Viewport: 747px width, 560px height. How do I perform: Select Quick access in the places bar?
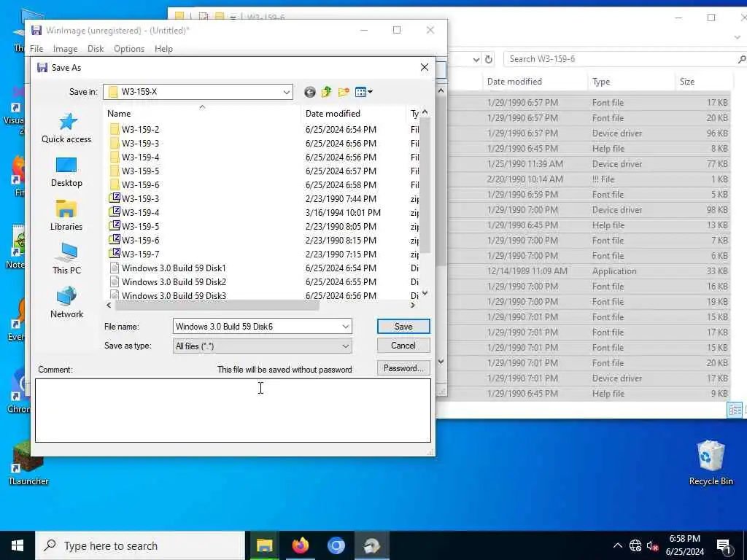(66, 128)
